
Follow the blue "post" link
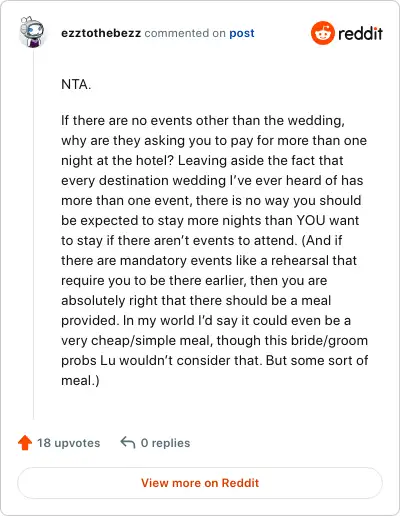(x=242, y=34)
